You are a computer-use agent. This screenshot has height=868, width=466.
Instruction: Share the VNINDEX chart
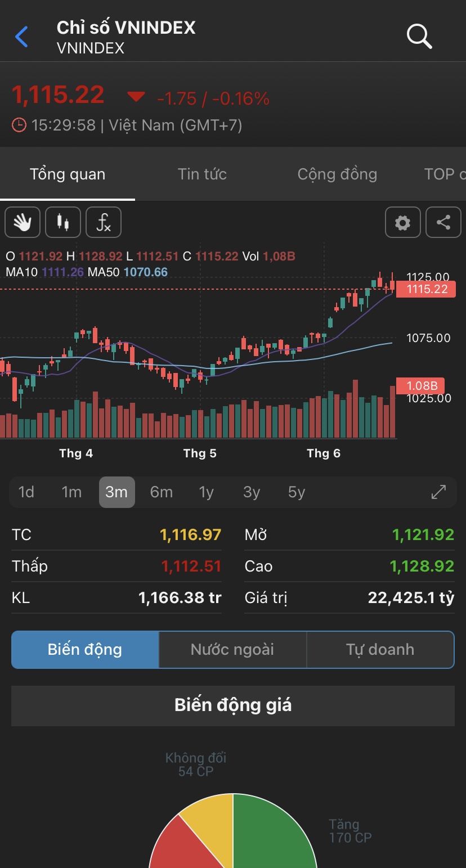coord(443,222)
